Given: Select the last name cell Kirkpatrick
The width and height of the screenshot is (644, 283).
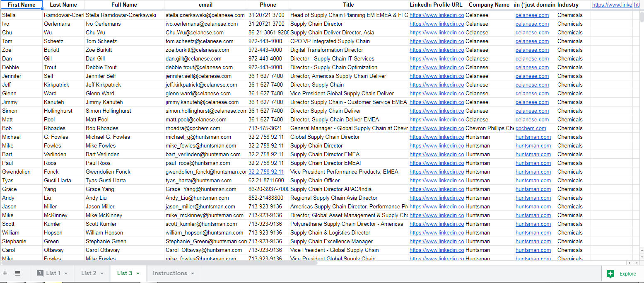Looking at the screenshot, I should [x=63, y=85].
